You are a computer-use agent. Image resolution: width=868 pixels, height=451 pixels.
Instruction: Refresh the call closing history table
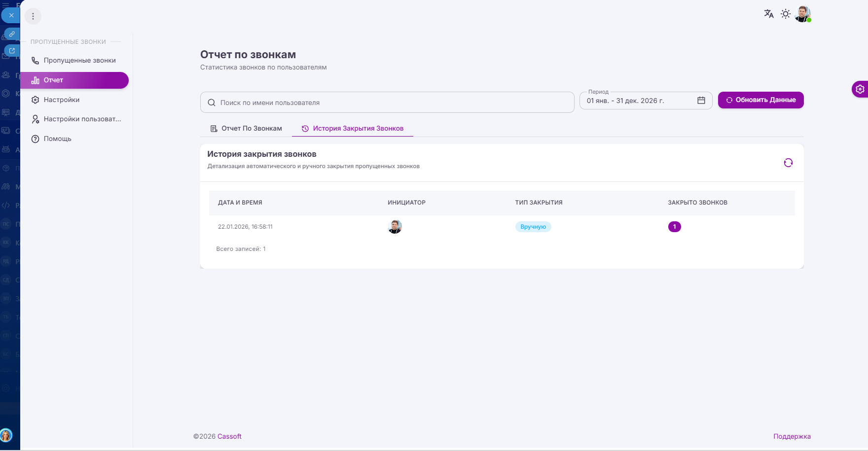pos(788,163)
